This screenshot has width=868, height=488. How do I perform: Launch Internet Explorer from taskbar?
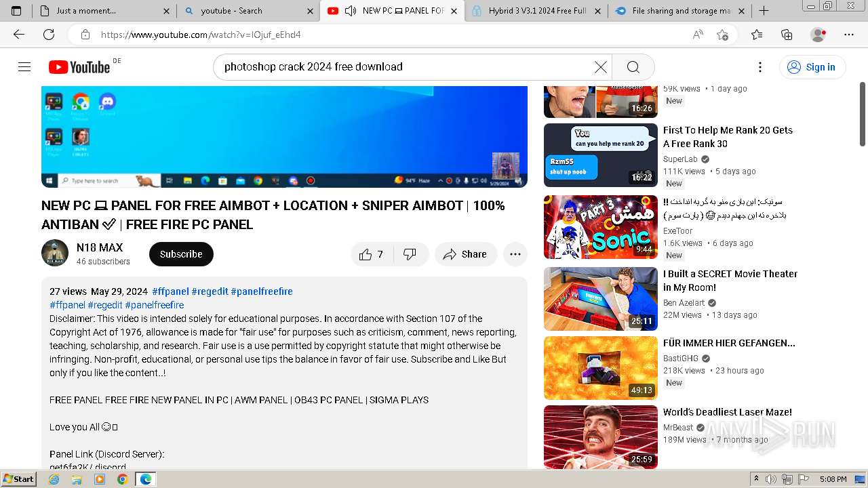54,479
